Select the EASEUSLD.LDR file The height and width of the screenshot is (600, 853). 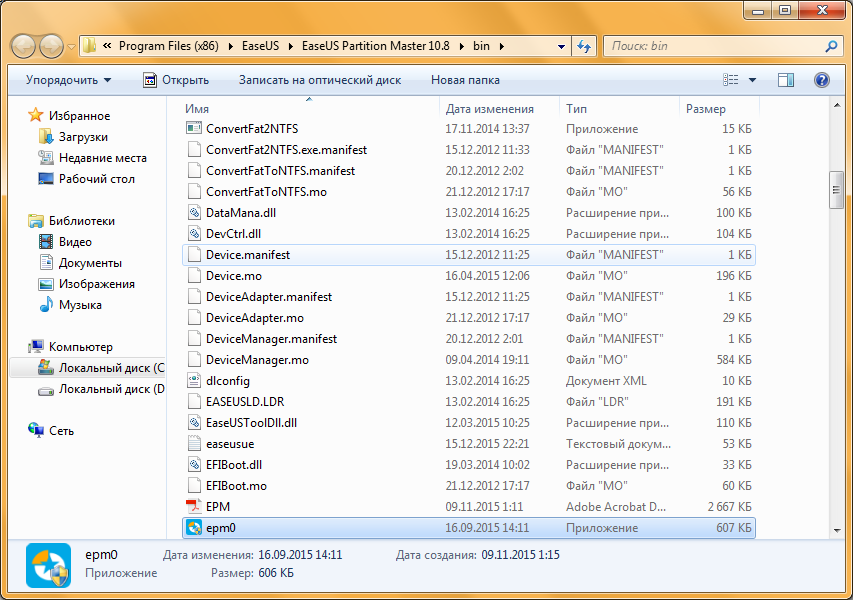coord(469,402)
